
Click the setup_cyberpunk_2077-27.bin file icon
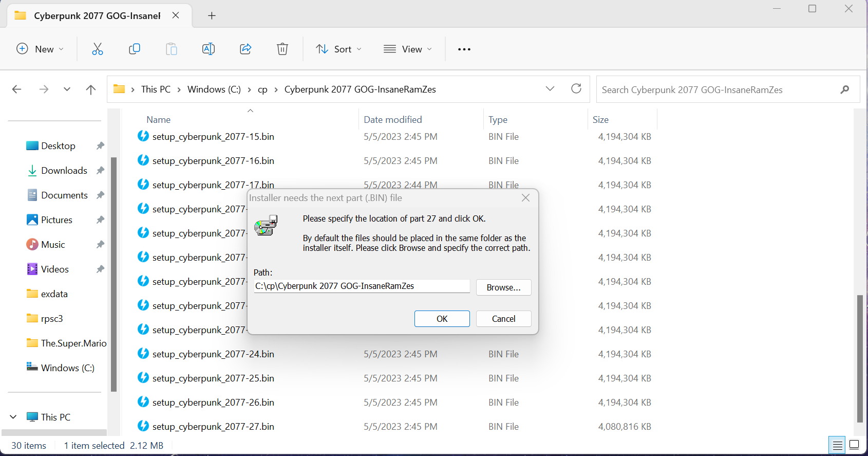point(143,426)
